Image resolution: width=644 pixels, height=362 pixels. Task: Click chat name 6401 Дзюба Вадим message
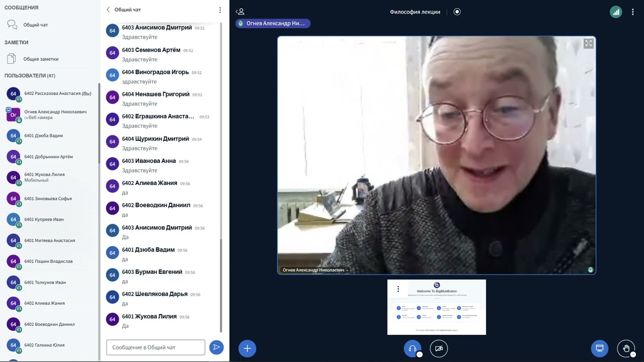coord(148,250)
